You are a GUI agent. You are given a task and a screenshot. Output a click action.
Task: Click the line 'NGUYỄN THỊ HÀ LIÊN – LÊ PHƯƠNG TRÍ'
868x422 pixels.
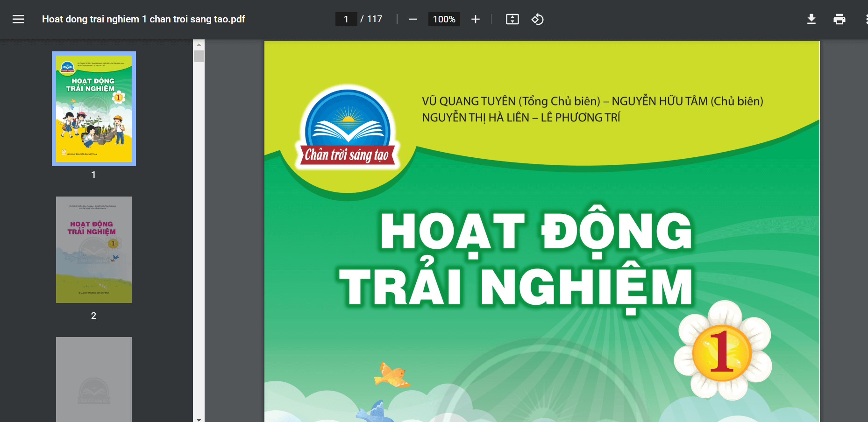pyautogui.click(x=521, y=118)
